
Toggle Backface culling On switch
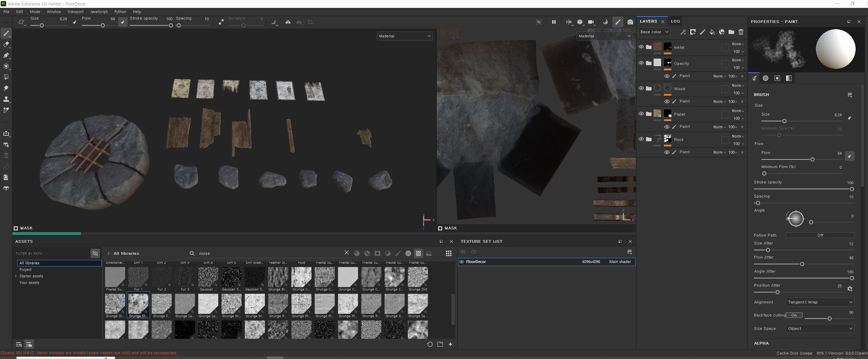pos(794,315)
